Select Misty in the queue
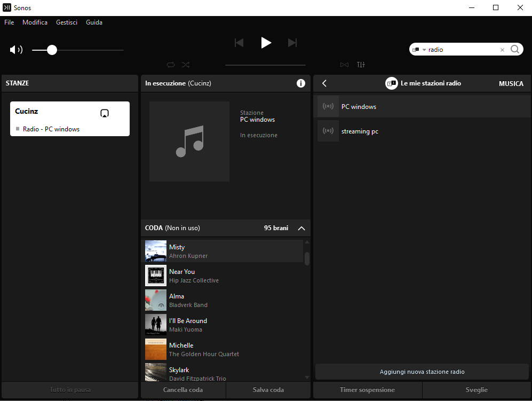 click(223, 251)
